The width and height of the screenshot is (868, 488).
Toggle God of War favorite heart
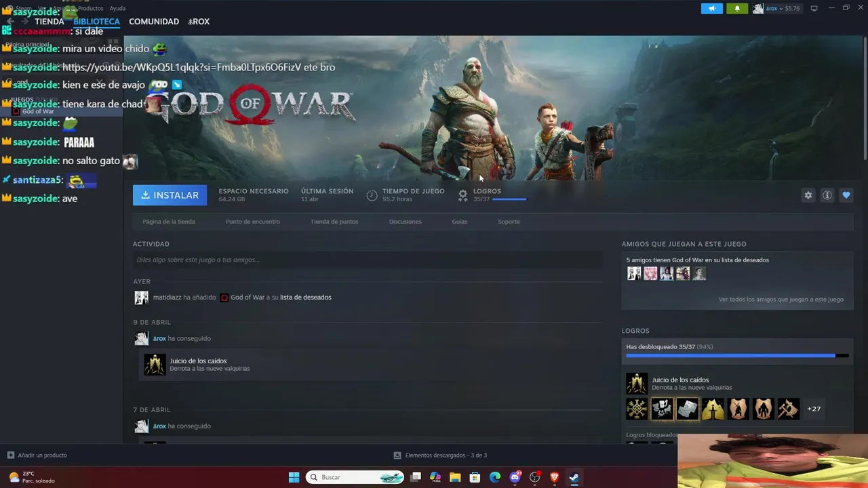point(846,195)
